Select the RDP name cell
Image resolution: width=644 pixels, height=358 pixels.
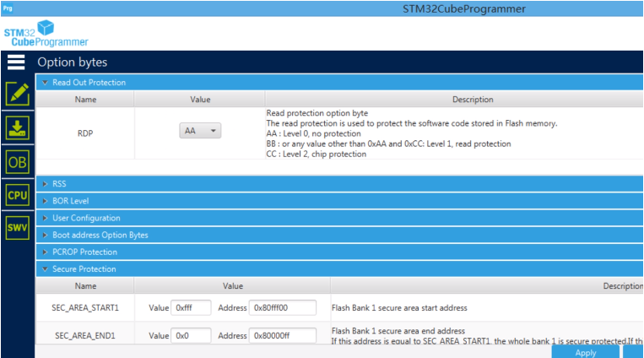click(85, 133)
